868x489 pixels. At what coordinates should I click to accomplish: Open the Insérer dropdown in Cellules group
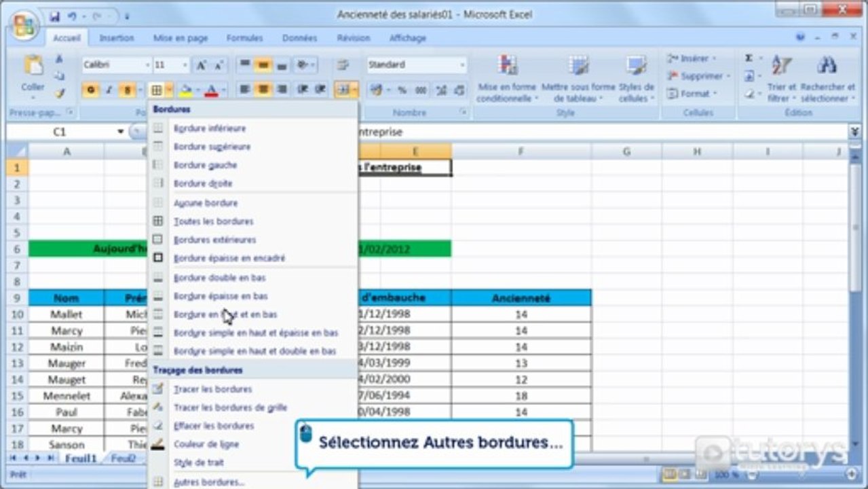(691, 58)
